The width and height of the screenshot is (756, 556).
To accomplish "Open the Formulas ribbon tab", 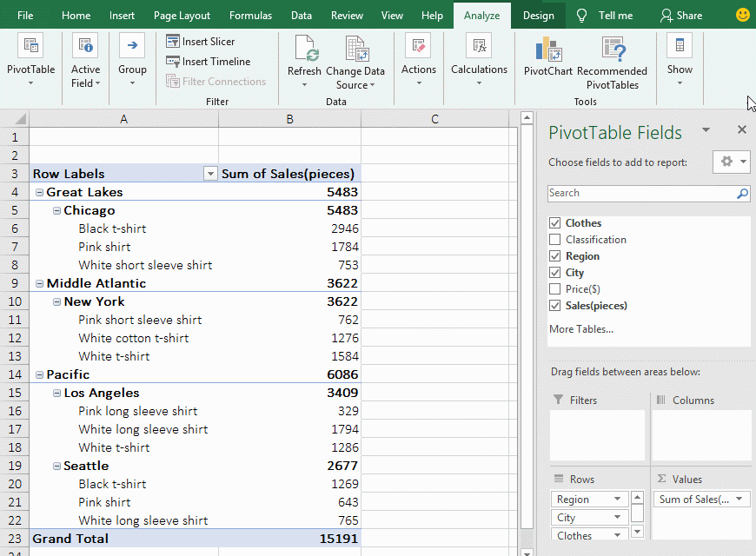I will pos(250,15).
